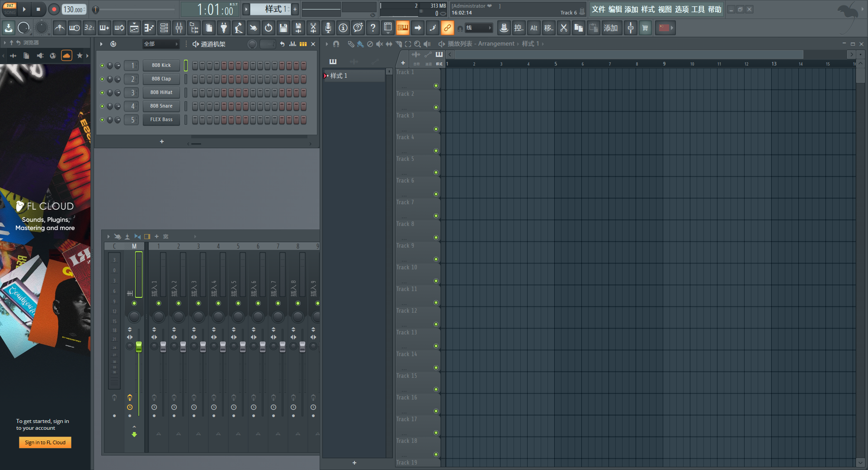Open the 线 snap mode dropdown

coord(478,28)
